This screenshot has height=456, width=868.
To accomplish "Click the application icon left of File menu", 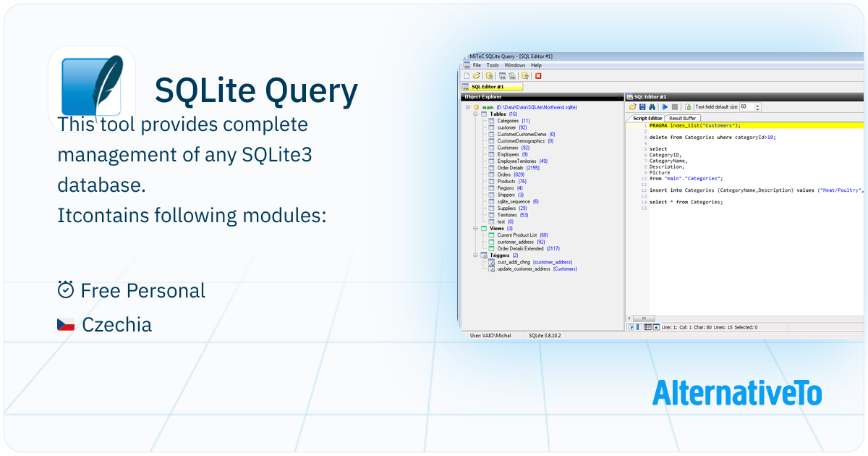I will (467, 65).
